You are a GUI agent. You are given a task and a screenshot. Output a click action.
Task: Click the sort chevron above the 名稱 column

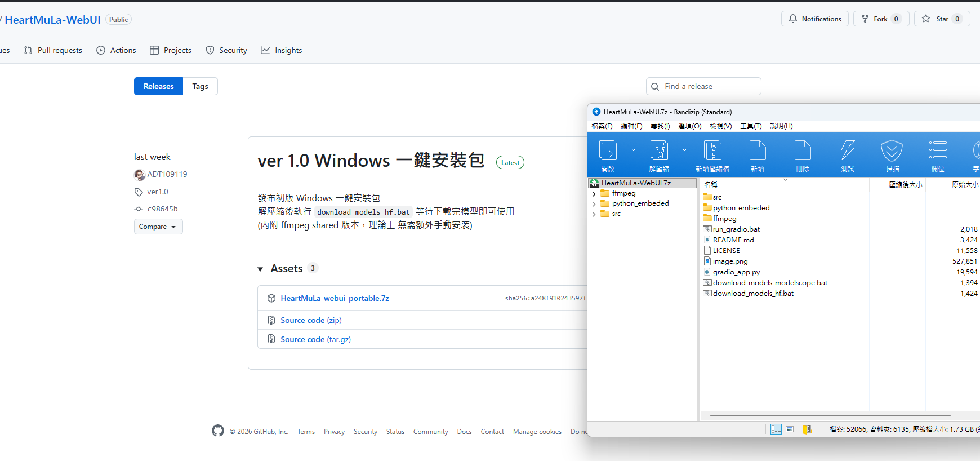coord(785,180)
